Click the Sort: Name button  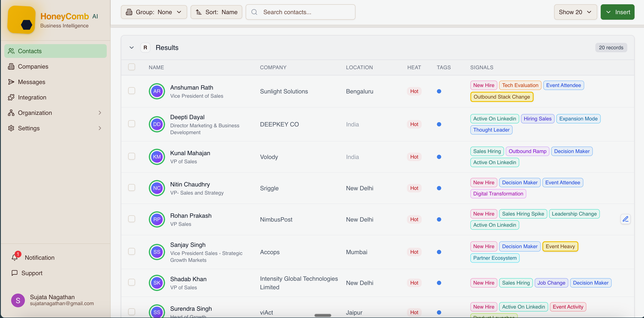216,12
